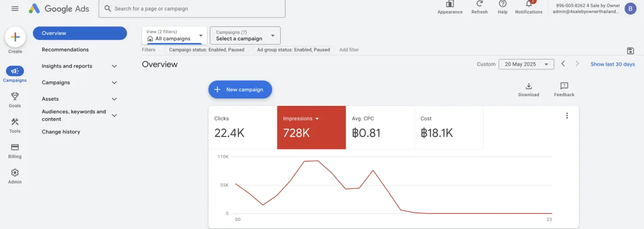Screen dimensions: 644x229
Task: Open Change history page
Action: click(61, 132)
